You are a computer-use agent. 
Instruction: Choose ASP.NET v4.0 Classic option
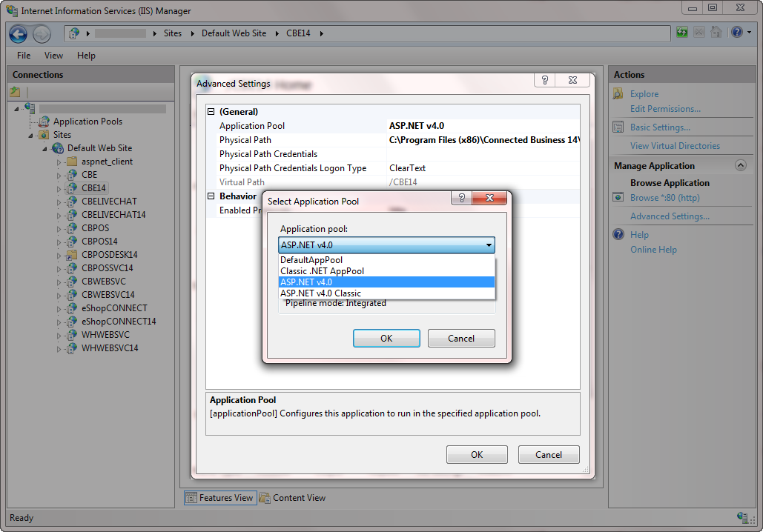pos(320,293)
